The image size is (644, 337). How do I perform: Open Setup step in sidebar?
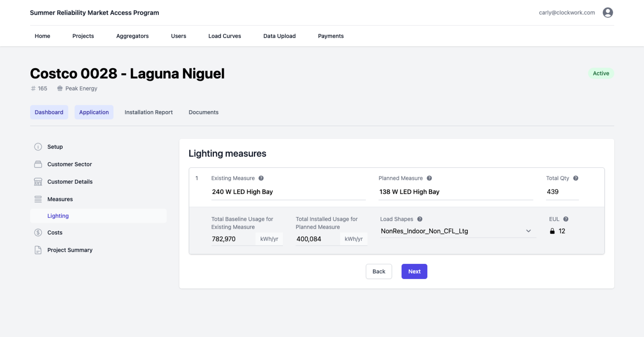(x=98, y=147)
